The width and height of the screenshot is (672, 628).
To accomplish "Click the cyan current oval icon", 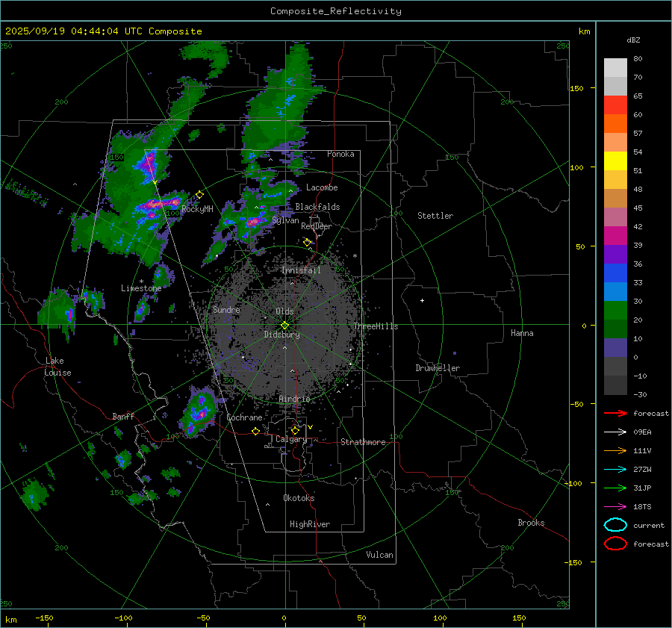I will pos(615,525).
